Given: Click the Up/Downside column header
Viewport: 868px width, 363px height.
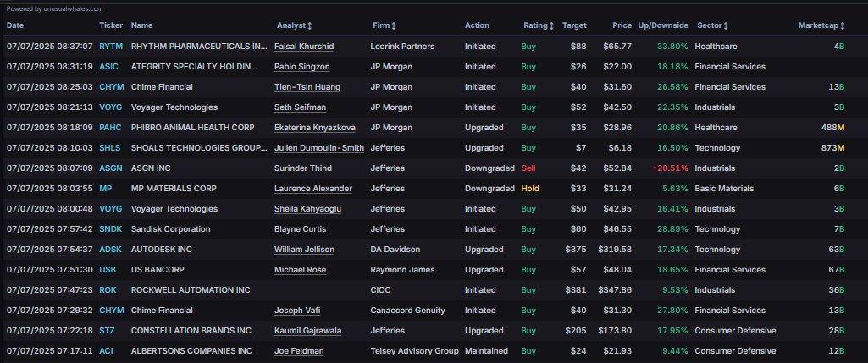Looking at the screenshot, I should [663, 25].
